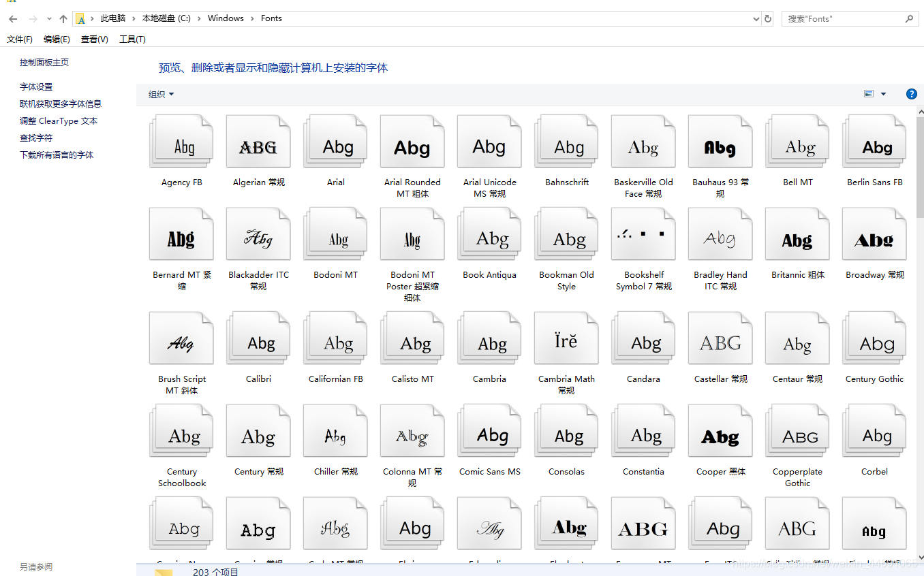924x576 pixels.
Task: Click Windows in the address path
Action: pyautogui.click(x=226, y=18)
